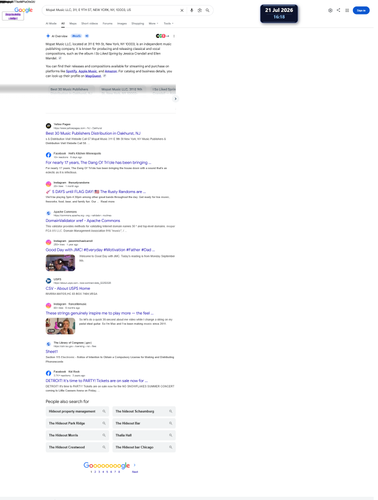Expand the More dropdown in the search tabs
Image resolution: width=378 pixels, height=500 pixels.
(153, 23)
